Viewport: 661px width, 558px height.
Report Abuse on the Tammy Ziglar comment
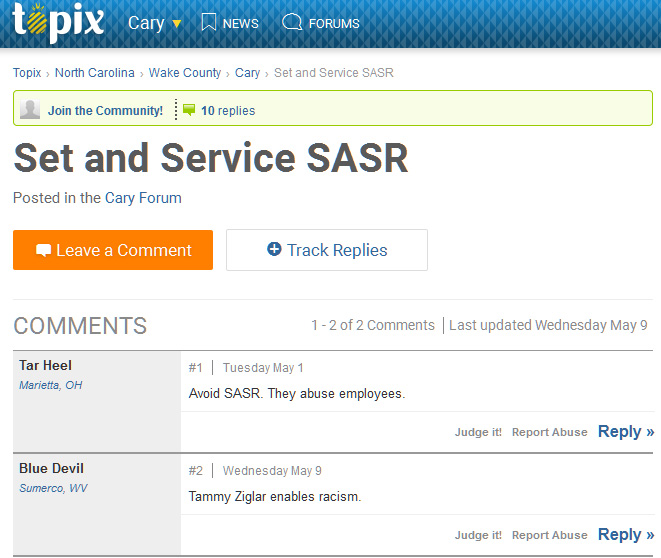coord(550,535)
